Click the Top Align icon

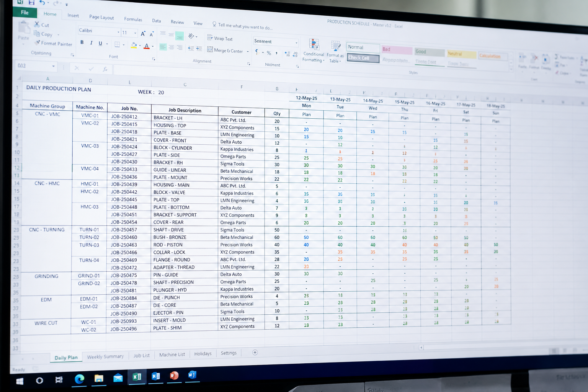[163, 34]
